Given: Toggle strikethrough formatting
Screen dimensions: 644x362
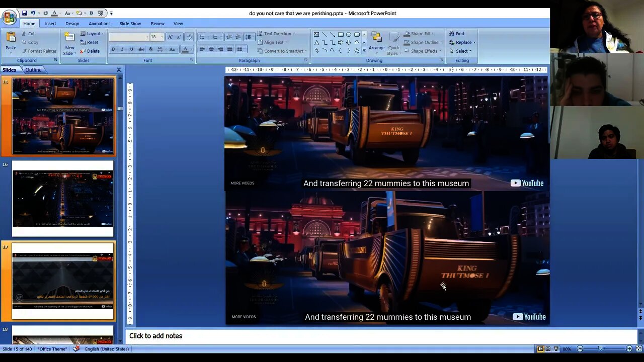Looking at the screenshot, I should tap(141, 49).
